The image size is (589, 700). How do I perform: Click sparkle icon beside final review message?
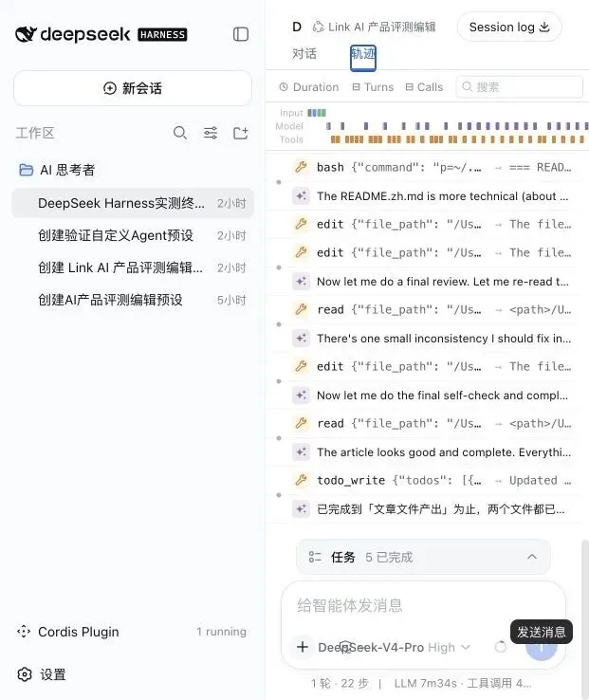click(x=302, y=282)
